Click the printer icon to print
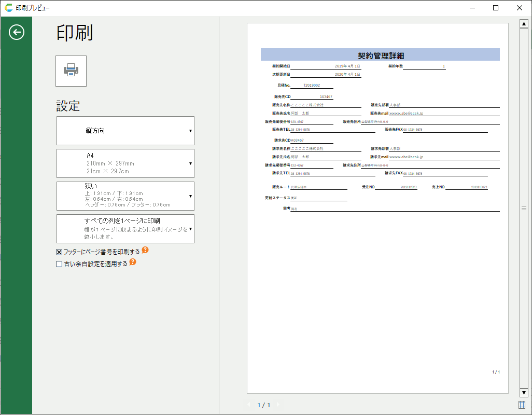 [x=71, y=71]
